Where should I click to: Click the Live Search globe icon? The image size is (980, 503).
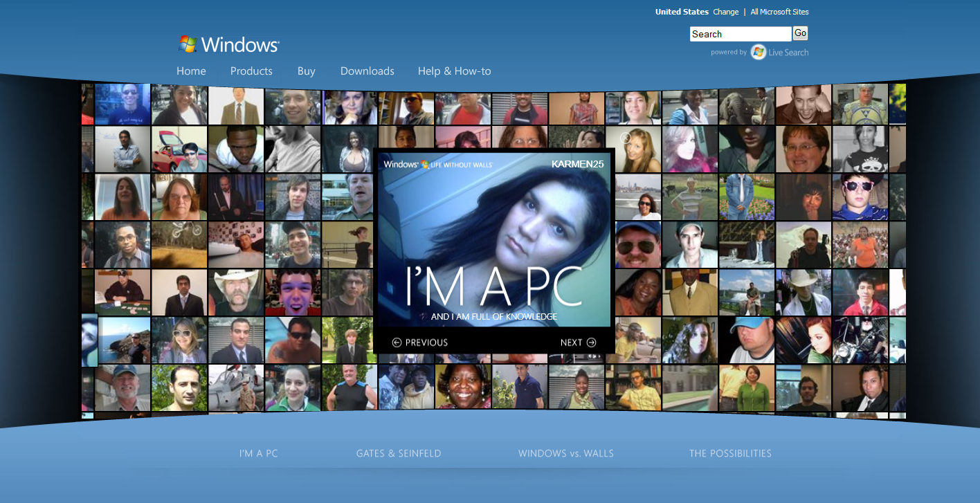pos(757,52)
